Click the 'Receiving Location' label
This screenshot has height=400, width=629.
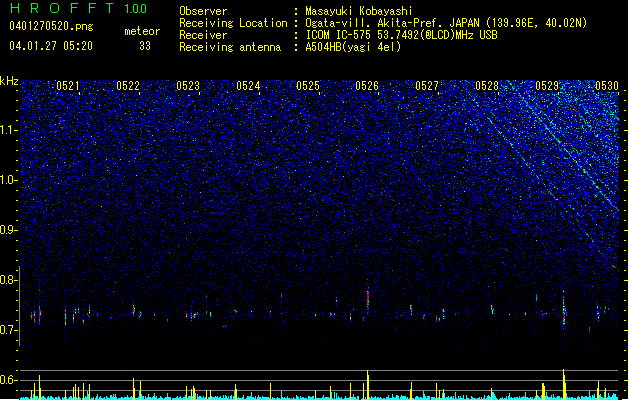pos(233,23)
